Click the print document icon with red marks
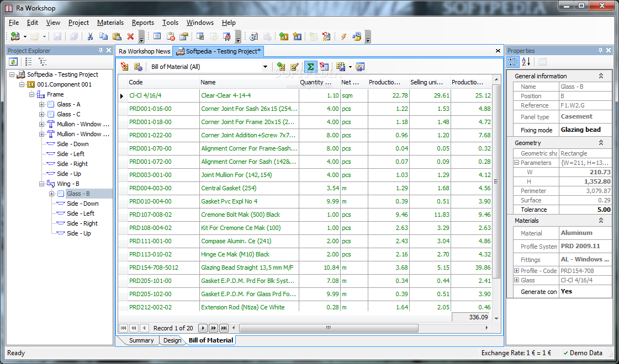This screenshot has height=364, width=619. (227, 37)
